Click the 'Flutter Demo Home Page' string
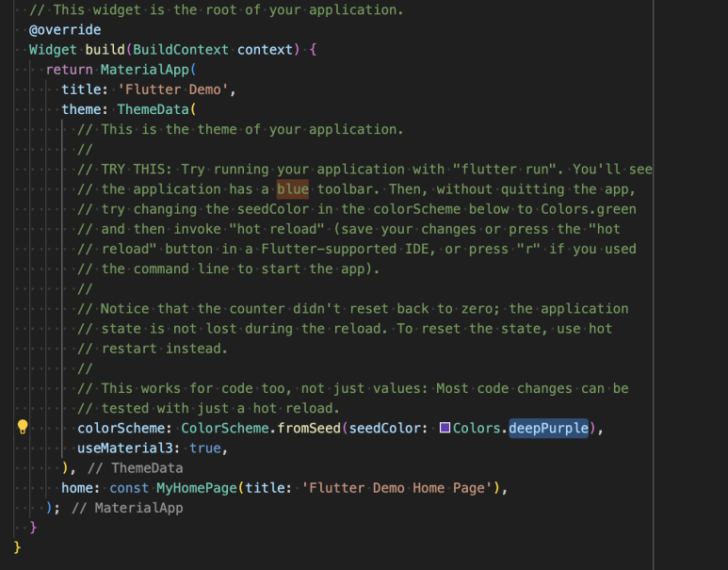The width and height of the screenshot is (728, 570). click(397, 488)
